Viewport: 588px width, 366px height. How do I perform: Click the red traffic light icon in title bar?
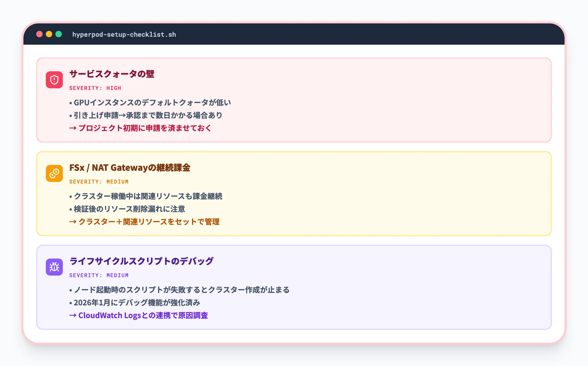coord(40,34)
